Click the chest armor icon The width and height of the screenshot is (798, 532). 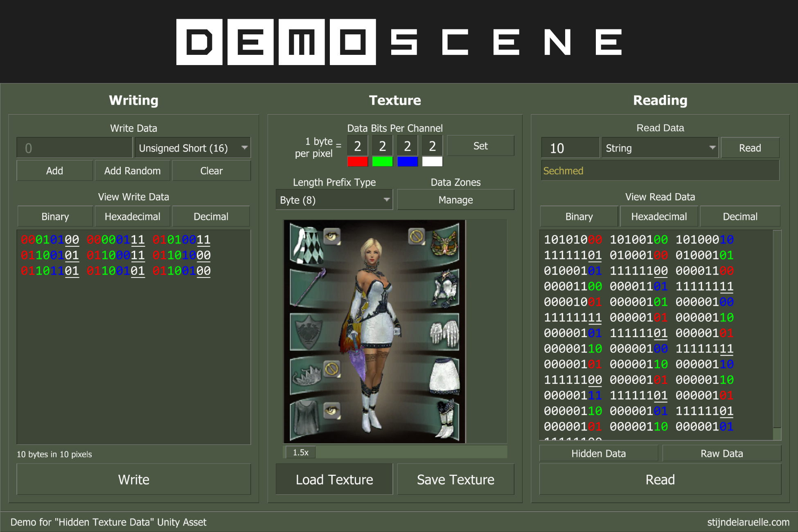(445, 289)
